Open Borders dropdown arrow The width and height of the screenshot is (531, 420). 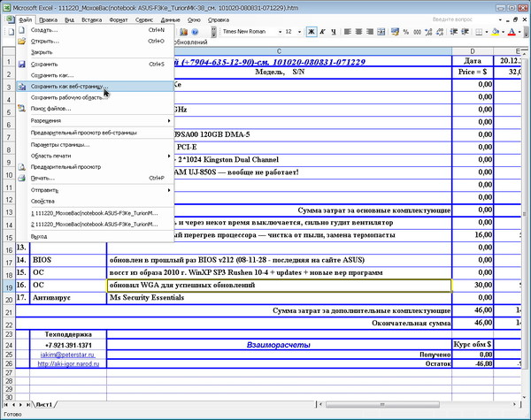click(x=487, y=32)
